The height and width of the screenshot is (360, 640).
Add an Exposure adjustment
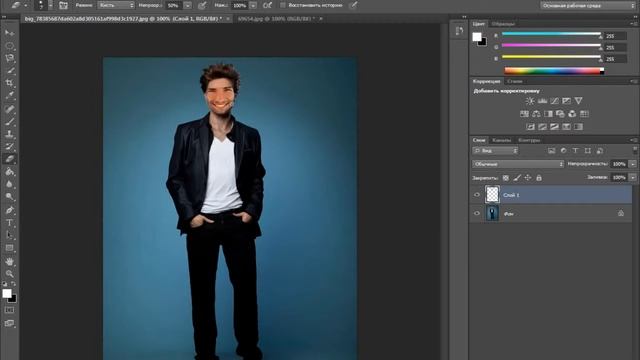point(566,101)
